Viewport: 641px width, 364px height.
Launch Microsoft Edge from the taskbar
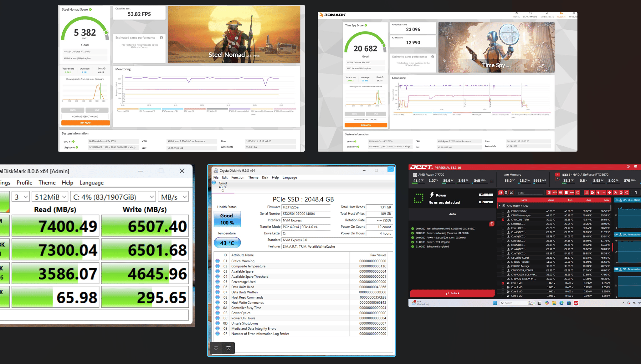[562, 303]
